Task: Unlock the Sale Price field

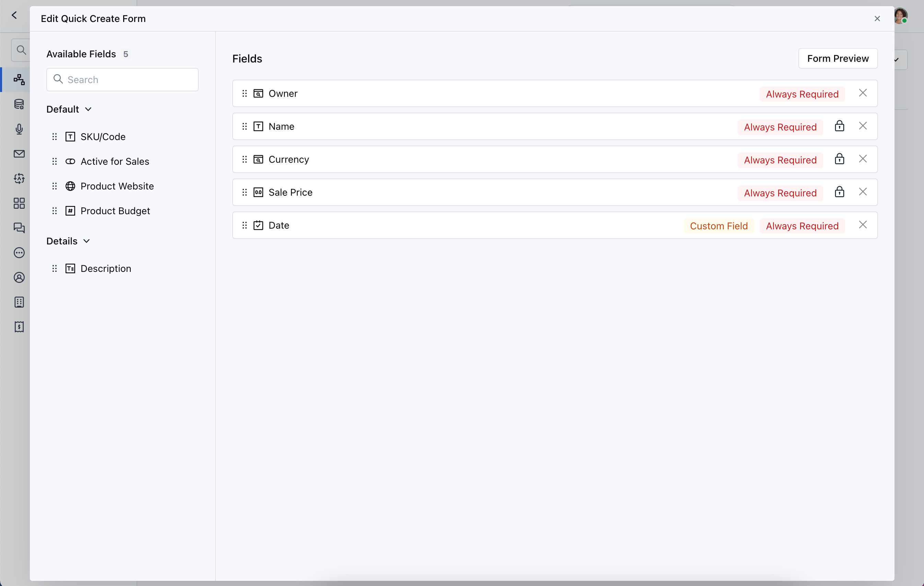Action: [840, 192]
